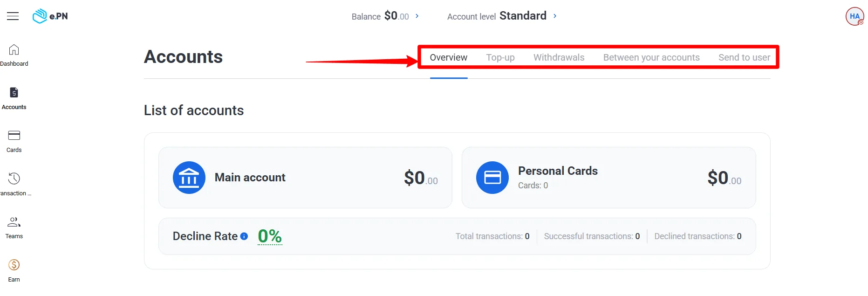Open the Send to user tab

[744, 57]
